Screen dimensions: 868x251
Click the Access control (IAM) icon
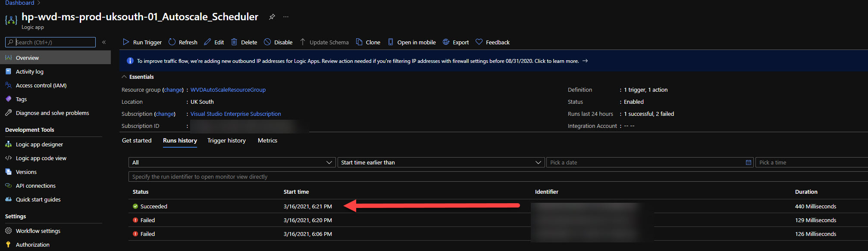8,85
